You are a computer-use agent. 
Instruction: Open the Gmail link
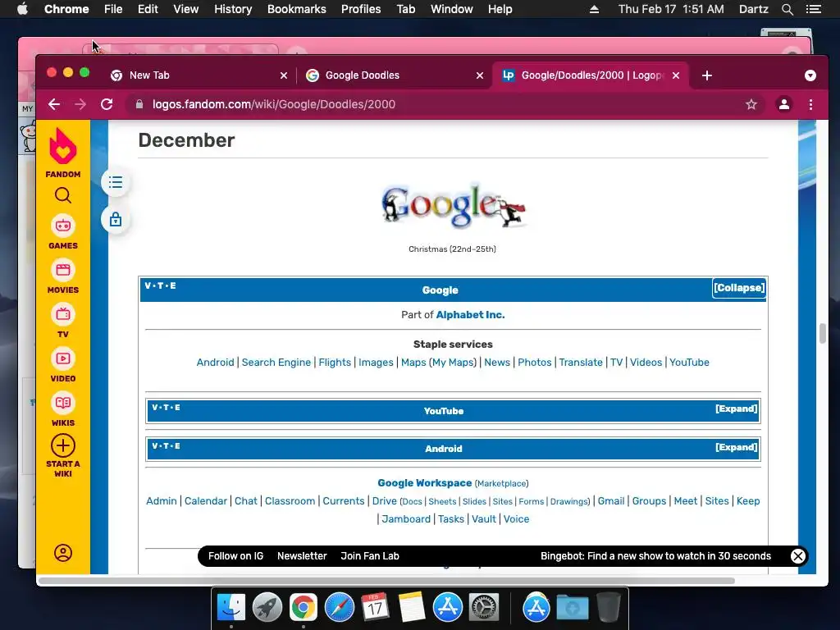click(x=610, y=501)
